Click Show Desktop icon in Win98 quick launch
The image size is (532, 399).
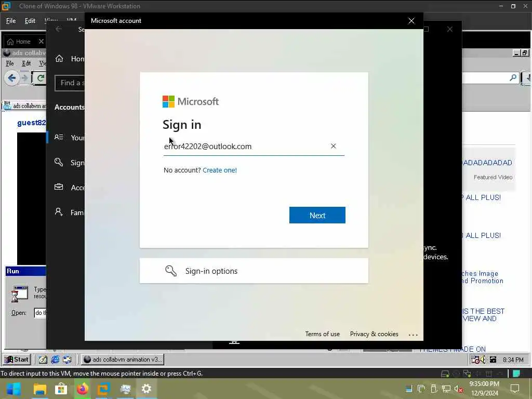pos(67,360)
